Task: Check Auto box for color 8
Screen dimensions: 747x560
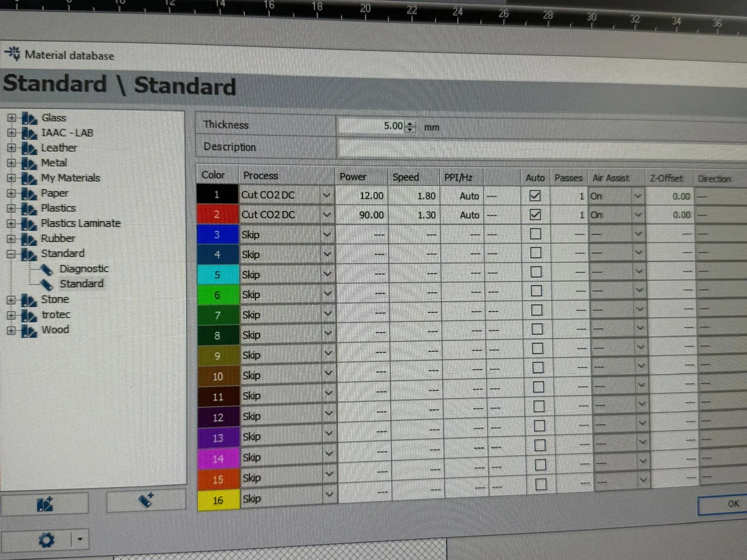Action: [x=537, y=329]
